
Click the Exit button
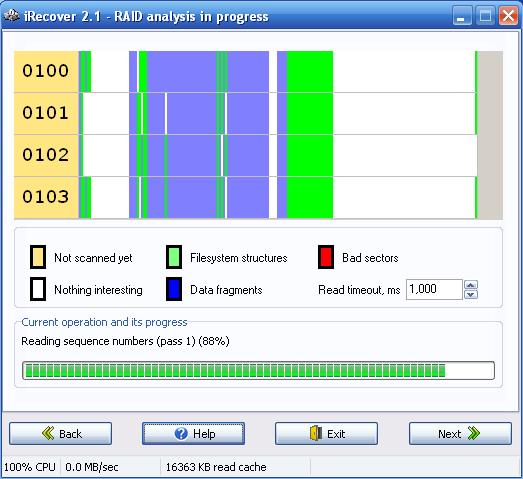click(x=326, y=434)
